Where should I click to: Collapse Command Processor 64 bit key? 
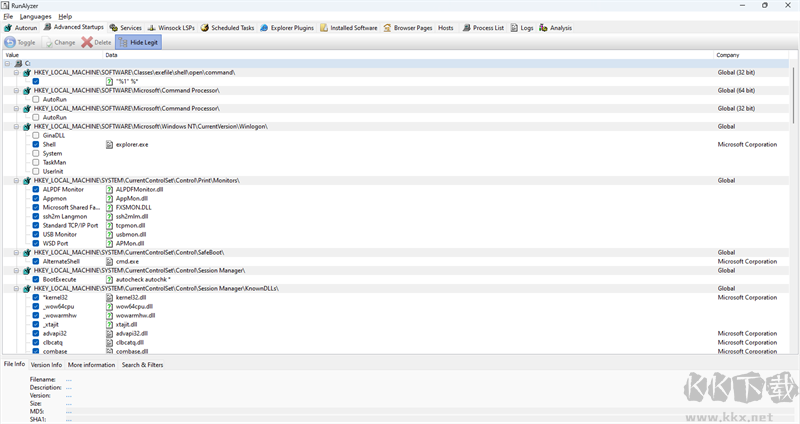[x=16, y=91]
